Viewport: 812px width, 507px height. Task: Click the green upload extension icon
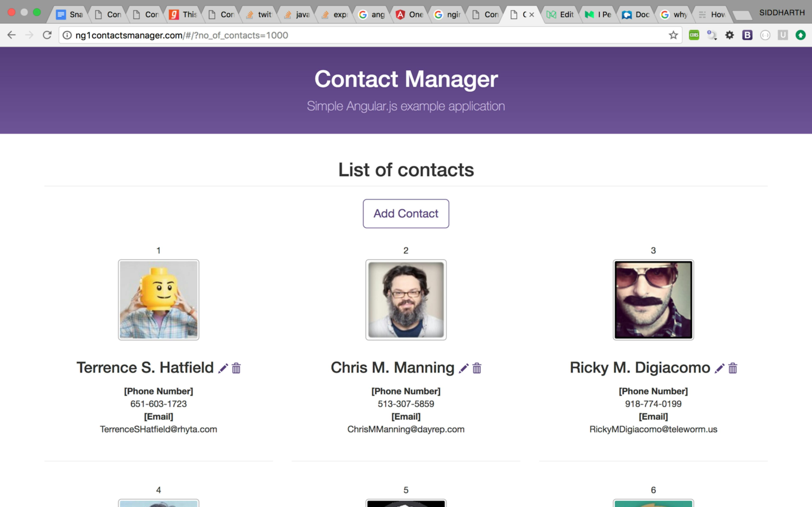[801, 35]
